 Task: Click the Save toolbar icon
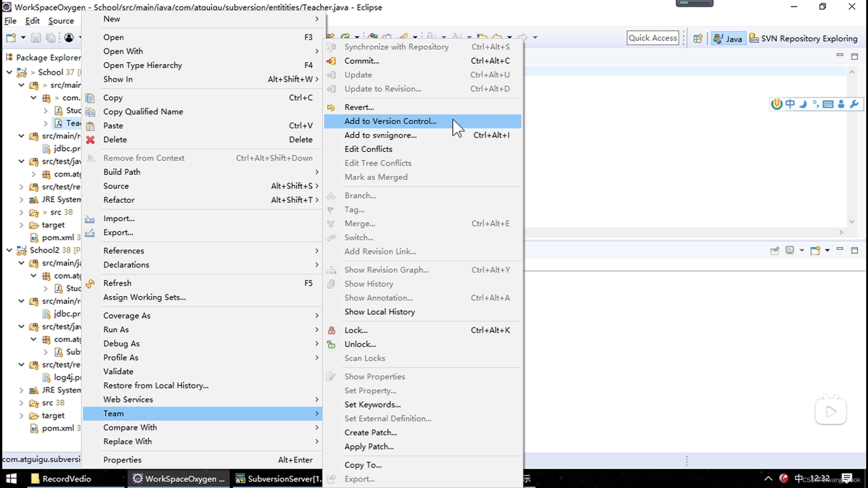click(36, 38)
